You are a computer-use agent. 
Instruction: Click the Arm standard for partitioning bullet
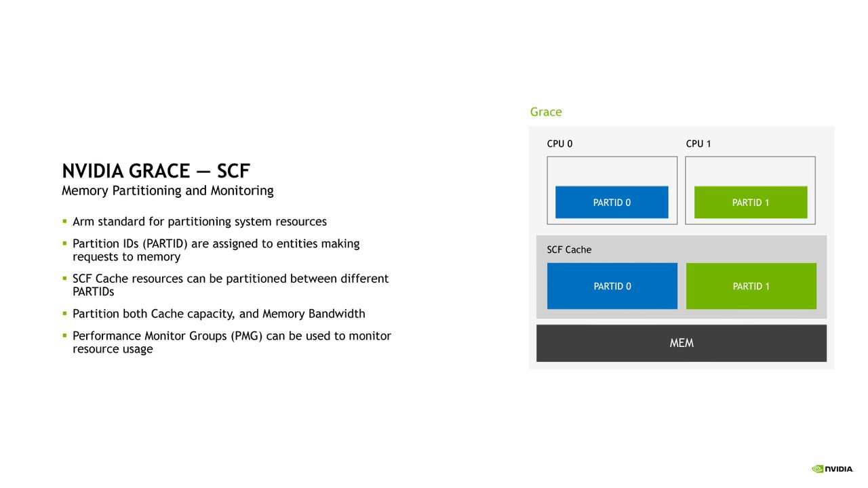(x=199, y=222)
